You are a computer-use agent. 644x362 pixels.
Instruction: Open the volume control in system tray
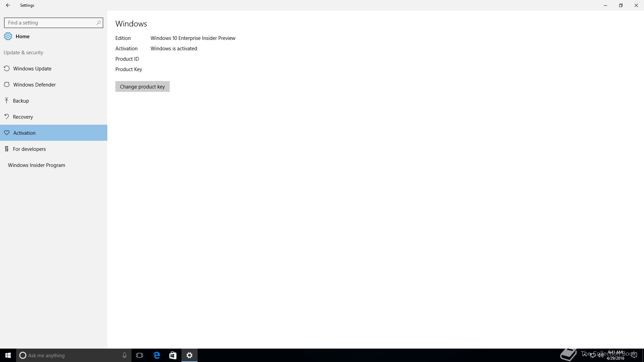pyautogui.click(x=600, y=355)
